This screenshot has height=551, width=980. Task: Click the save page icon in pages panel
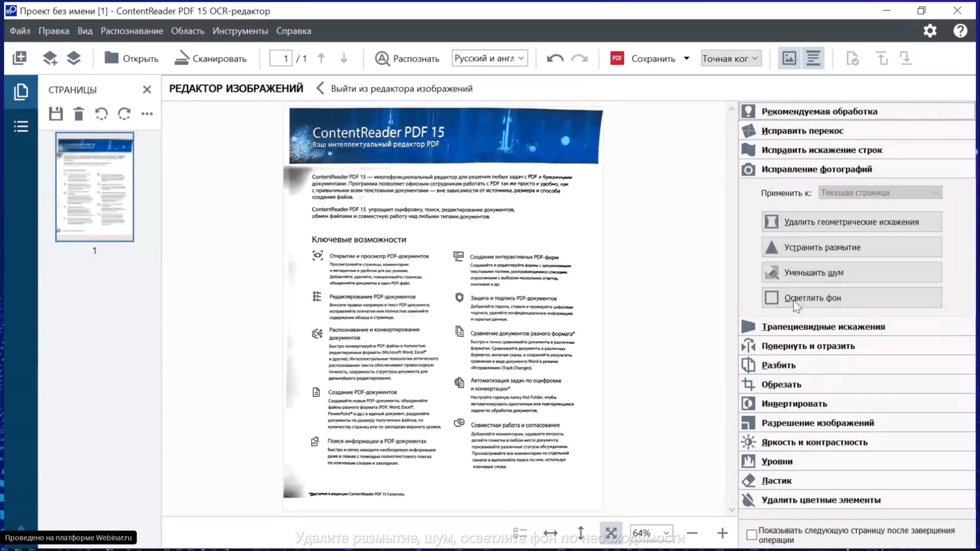(x=56, y=114)
